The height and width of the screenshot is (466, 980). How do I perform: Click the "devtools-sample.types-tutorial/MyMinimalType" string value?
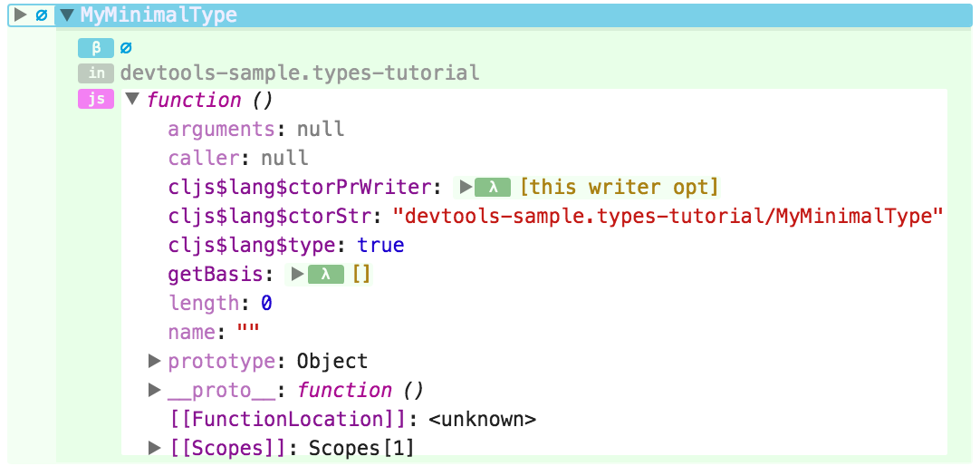click(668, 216)
